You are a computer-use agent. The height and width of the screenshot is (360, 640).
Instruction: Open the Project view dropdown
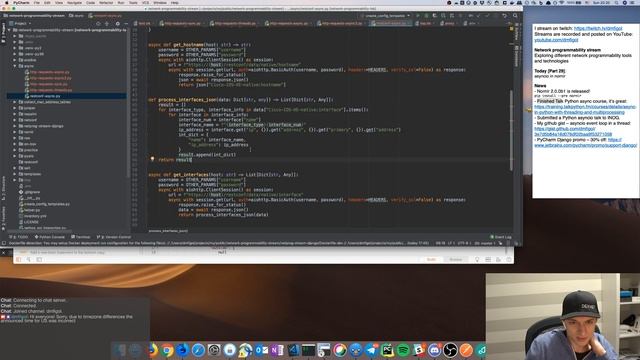(x=20, y=24)
